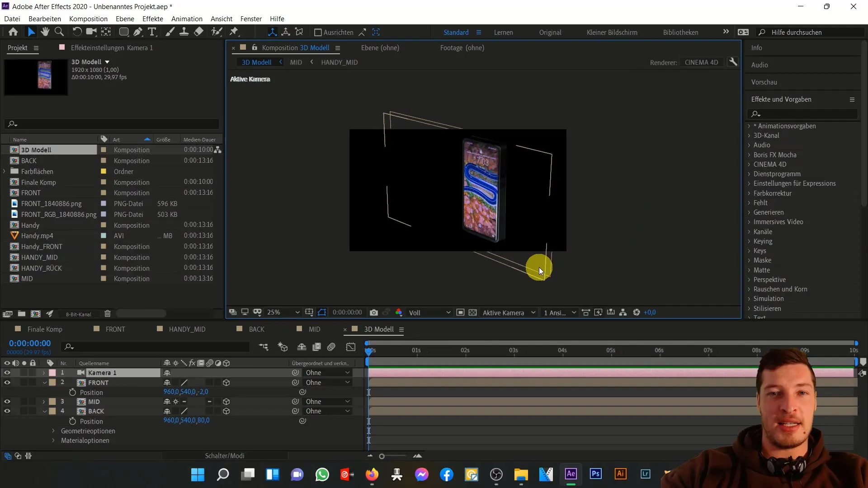The width and height of the screenshot is (868, 488).
Task: Click the solo layer icon on FRONT
Action: point(23,382)
